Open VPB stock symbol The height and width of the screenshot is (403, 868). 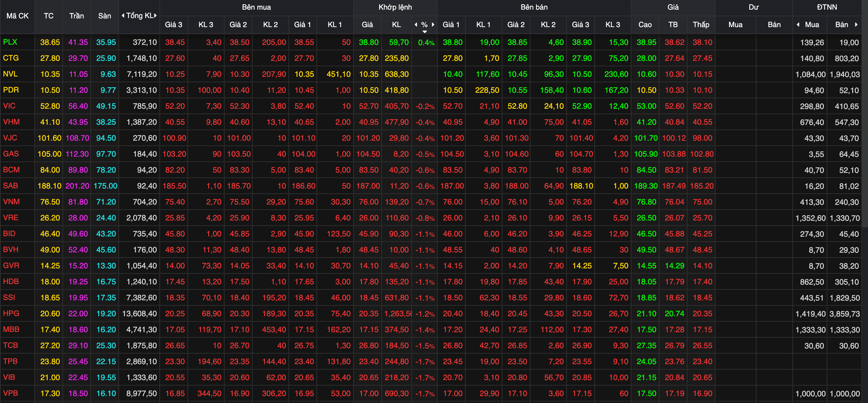[11, 393]
